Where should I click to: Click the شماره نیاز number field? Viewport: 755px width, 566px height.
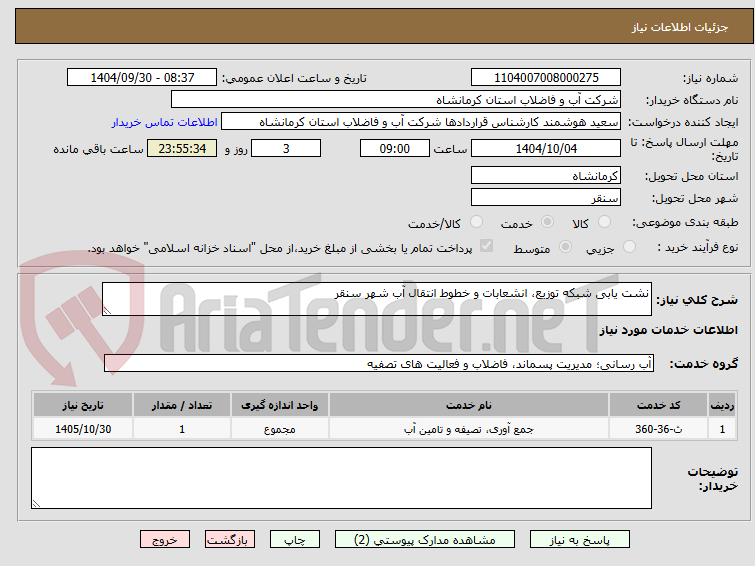pos(546,78)
